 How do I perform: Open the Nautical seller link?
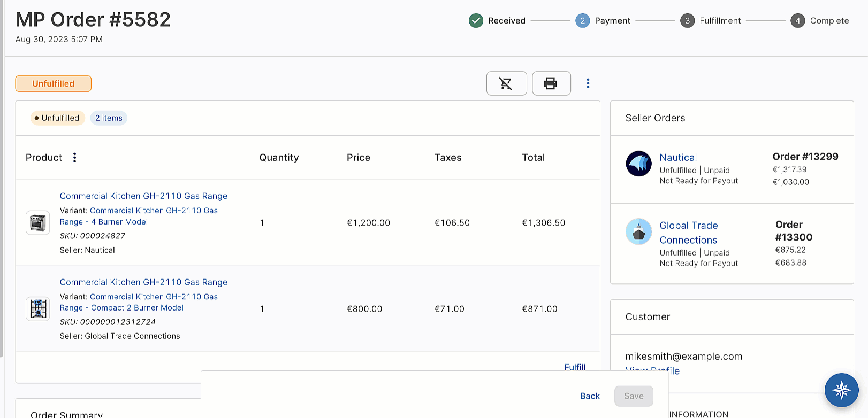[678, 158]
